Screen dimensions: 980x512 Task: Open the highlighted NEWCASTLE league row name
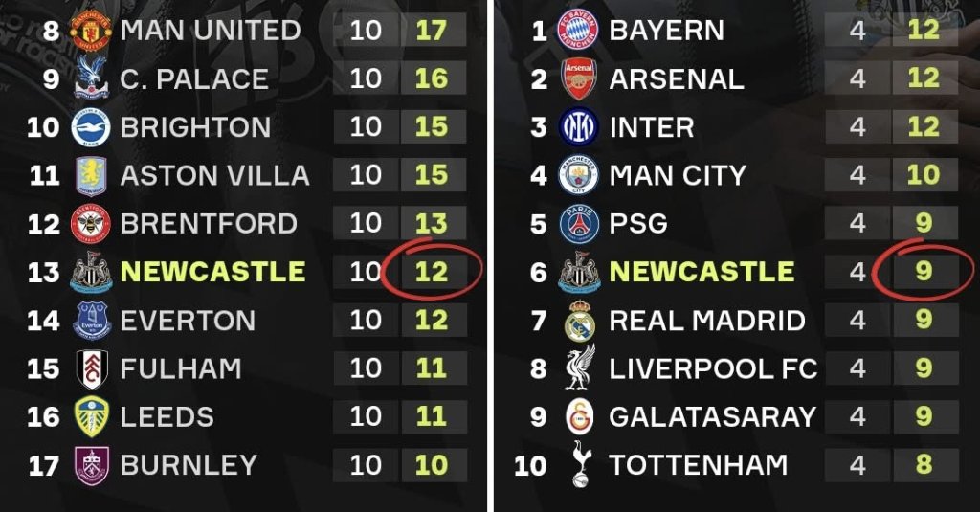[x=212, y=272]
